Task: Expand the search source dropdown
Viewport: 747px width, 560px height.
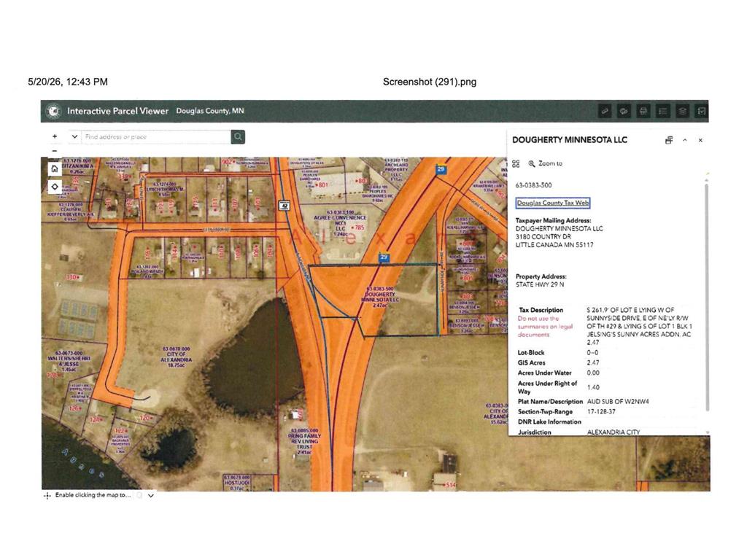Action: pos(75,136)
